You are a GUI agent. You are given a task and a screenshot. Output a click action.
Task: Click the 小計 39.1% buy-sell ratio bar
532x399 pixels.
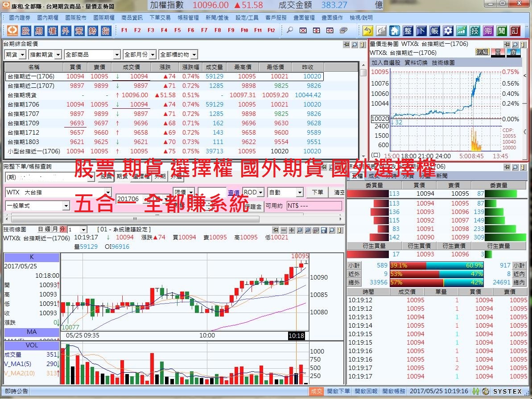click(x=436, y=265)
